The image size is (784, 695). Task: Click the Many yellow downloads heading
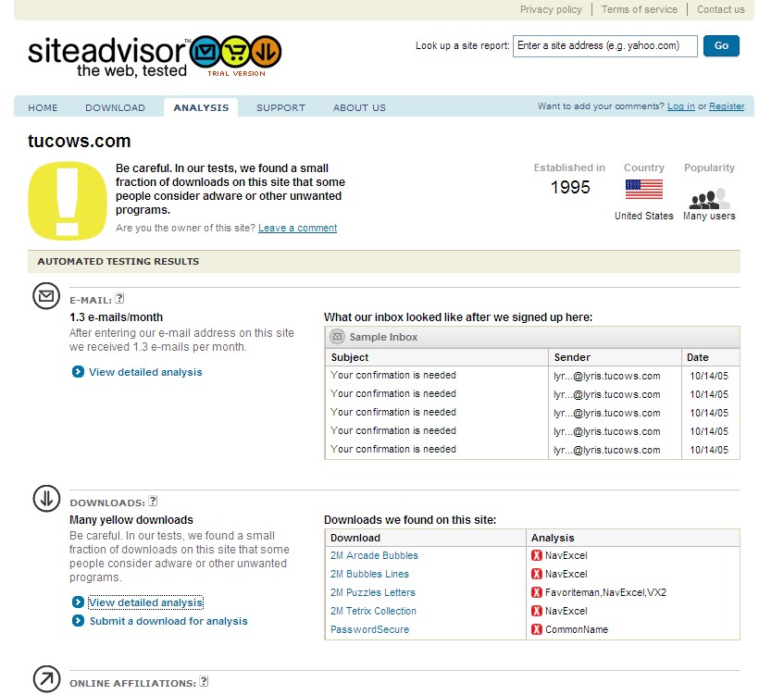tap(131, 520)
